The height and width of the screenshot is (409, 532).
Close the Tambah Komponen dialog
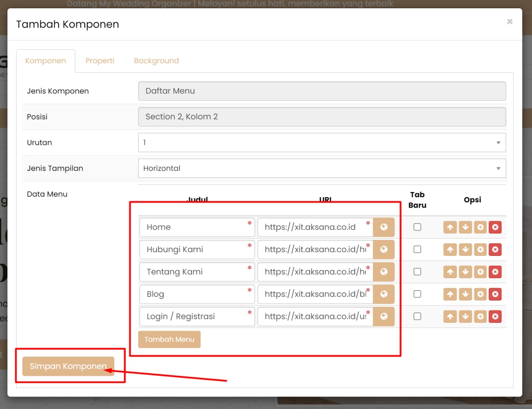coord(510,21)
